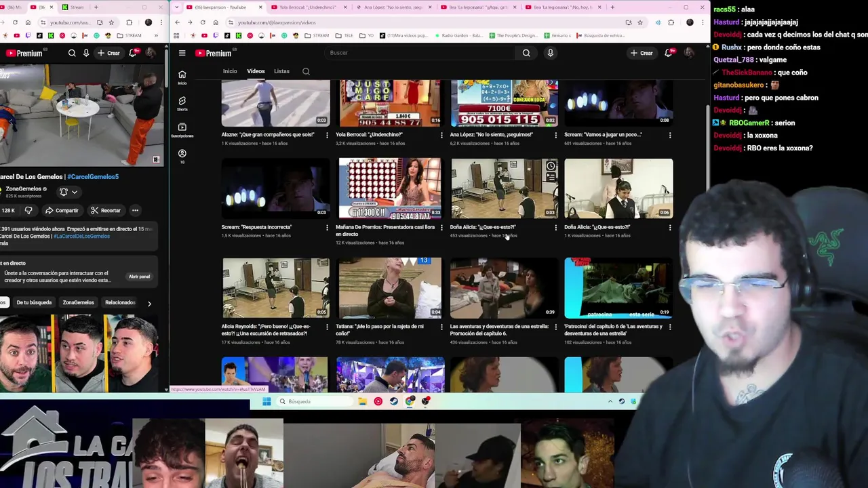The image size is (868, 488).
Task: Expand hidden bookmarks chevron in left Chrome window
Action: (157, 35)
